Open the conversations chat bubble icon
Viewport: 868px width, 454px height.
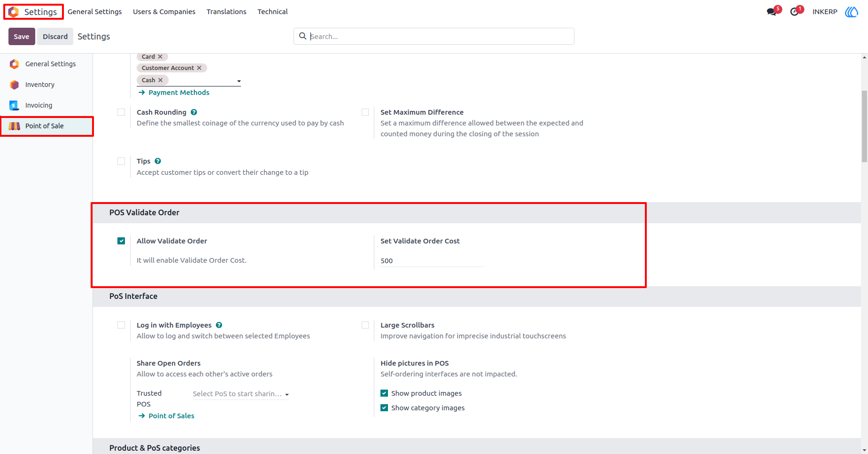pos(771,12)
